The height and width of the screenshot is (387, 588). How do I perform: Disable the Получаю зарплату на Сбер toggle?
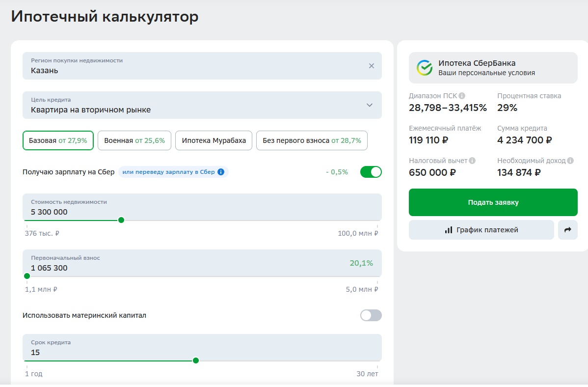coord(371,172)
